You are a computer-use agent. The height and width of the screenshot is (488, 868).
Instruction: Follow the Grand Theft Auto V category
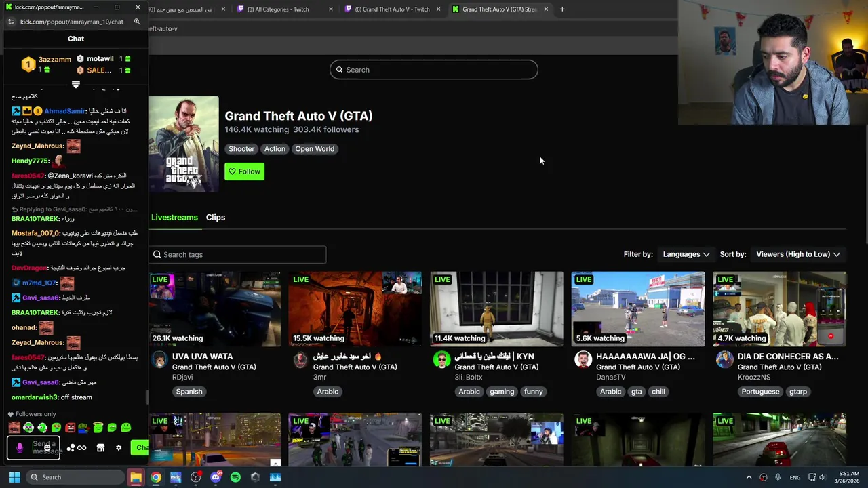244,171
